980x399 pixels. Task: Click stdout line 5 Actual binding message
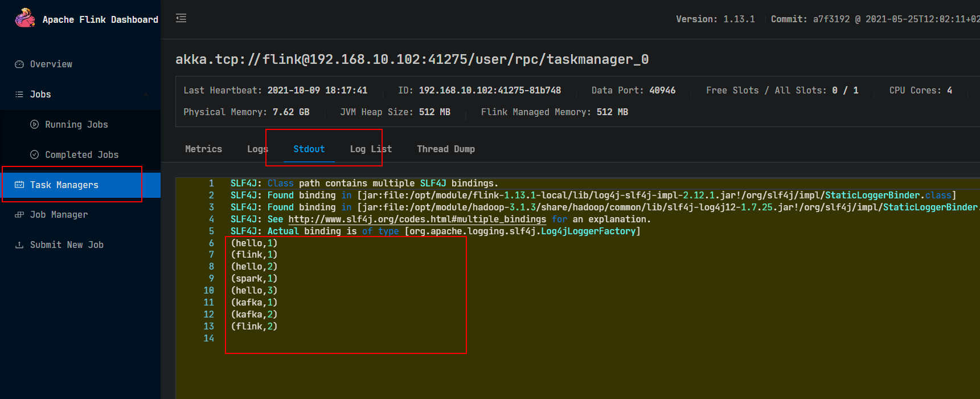pos(436,231)
